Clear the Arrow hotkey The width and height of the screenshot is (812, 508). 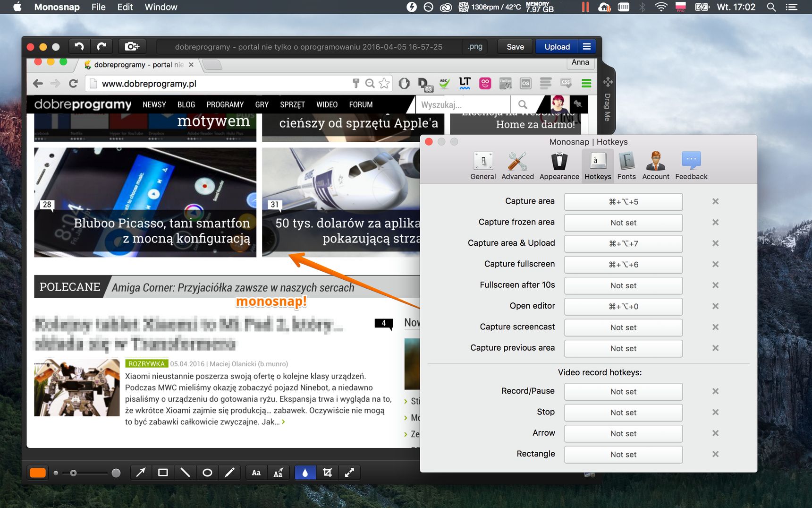pos(716,433)
